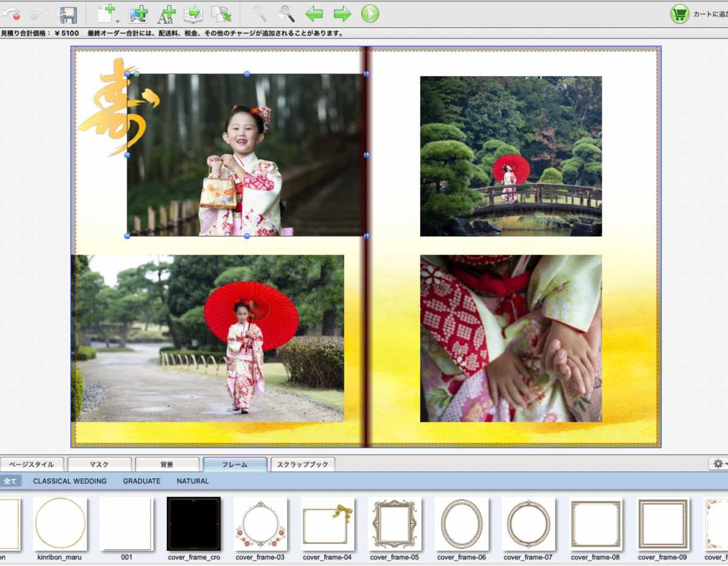Filter frames by CLASSICAL WEDDING
The height and width of the screenshot is (566, 728).
tap(70, 481)
